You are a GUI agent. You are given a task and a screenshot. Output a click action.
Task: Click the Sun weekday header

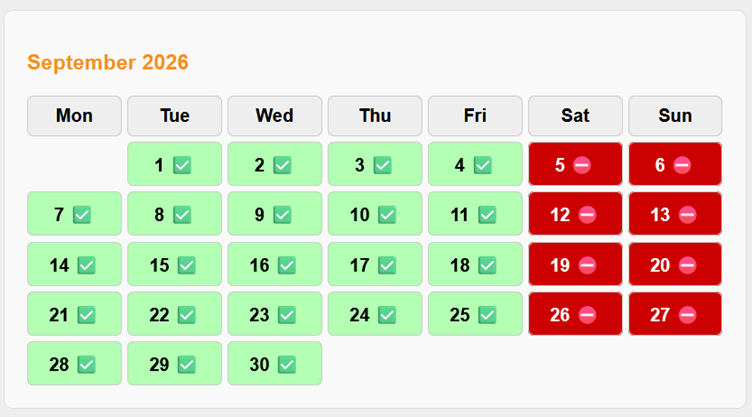click(675, 116)
